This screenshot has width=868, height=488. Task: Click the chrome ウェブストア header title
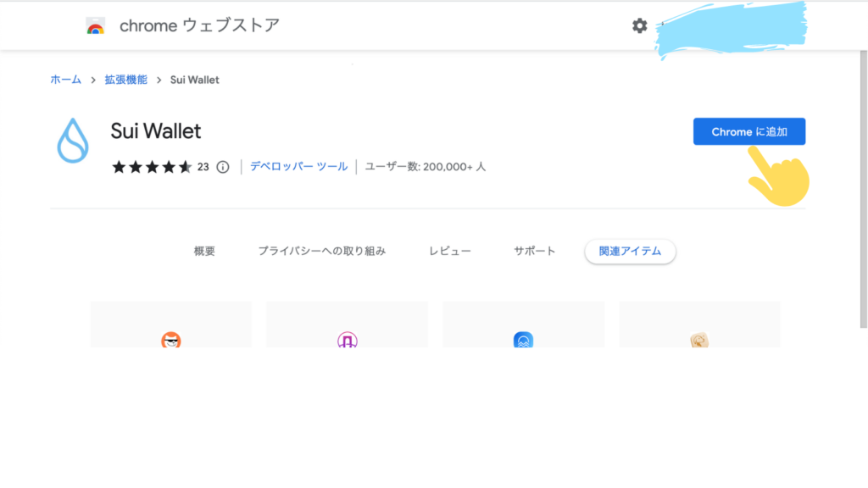[x=200, y=25]
